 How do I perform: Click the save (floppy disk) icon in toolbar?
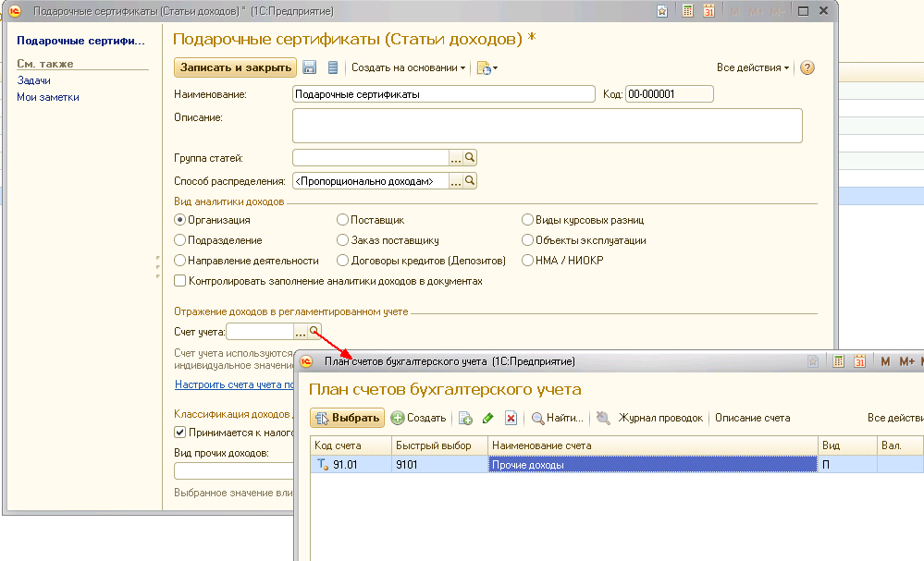[x=309, y=67]
